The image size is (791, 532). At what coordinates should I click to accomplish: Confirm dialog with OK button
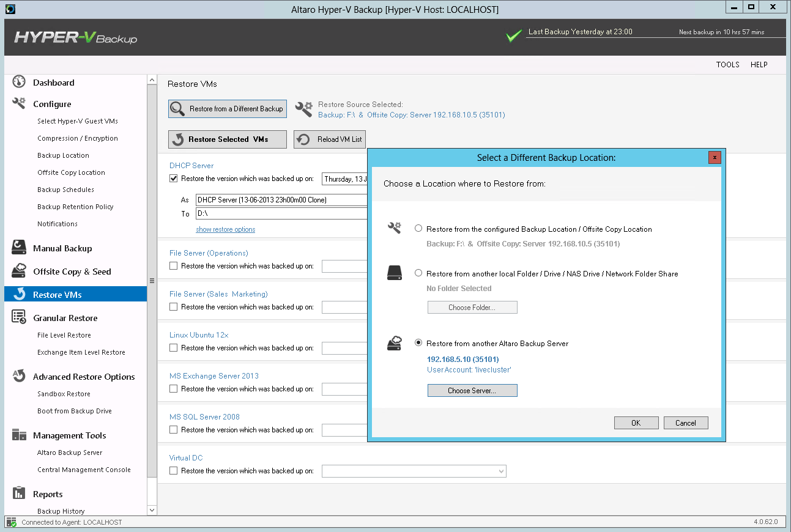coord(636,423)
